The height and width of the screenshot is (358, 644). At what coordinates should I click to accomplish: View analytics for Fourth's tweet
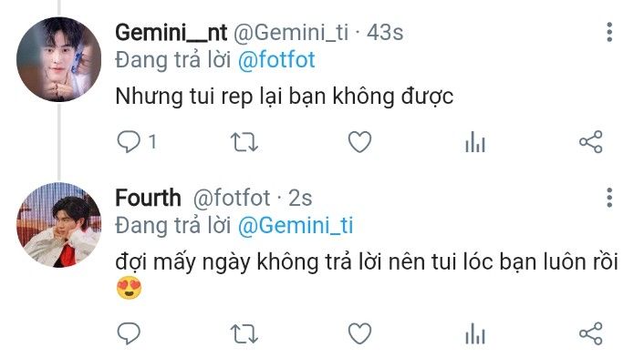[x=475, y=333]
